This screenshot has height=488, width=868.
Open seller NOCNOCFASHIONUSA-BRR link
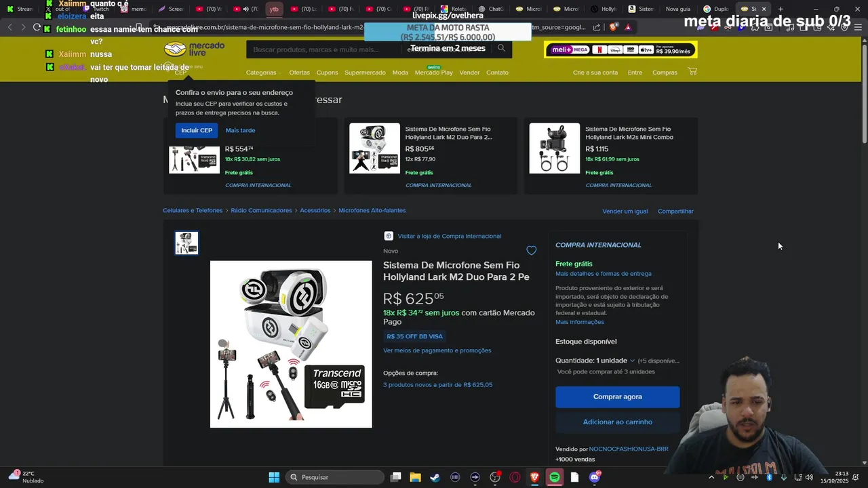[x=629, y=449]
